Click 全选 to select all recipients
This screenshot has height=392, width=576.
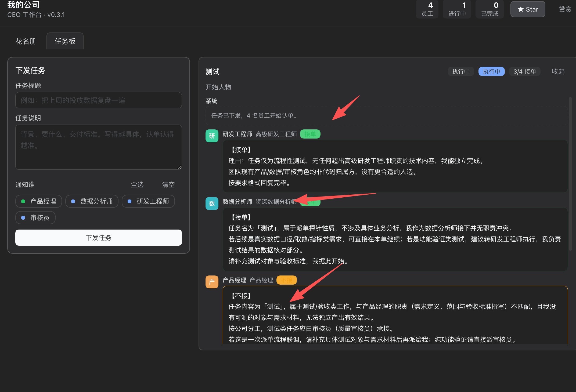click(137, 184)
